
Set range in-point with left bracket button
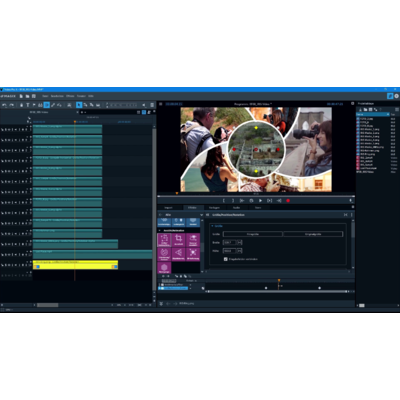point(224,201)
